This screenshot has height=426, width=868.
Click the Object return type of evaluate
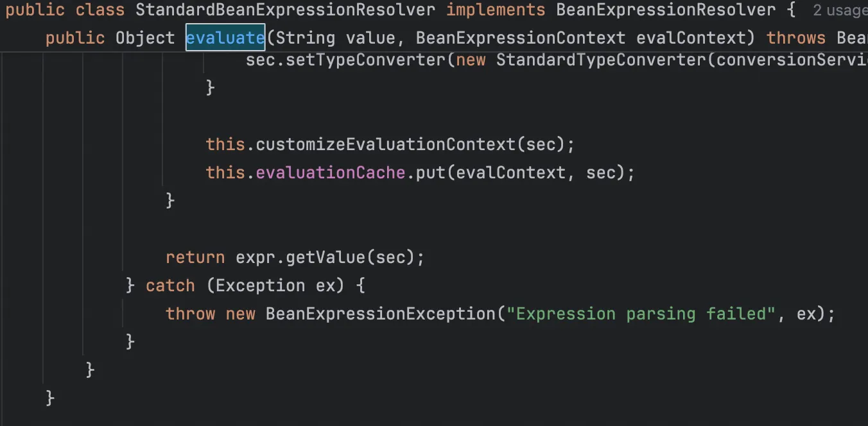coord(145,38)
